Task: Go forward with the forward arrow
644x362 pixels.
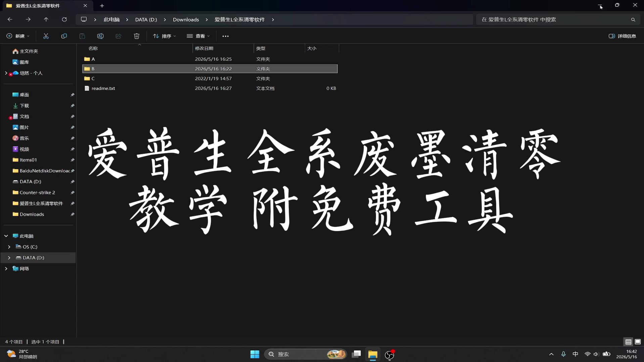Action: 28,19
